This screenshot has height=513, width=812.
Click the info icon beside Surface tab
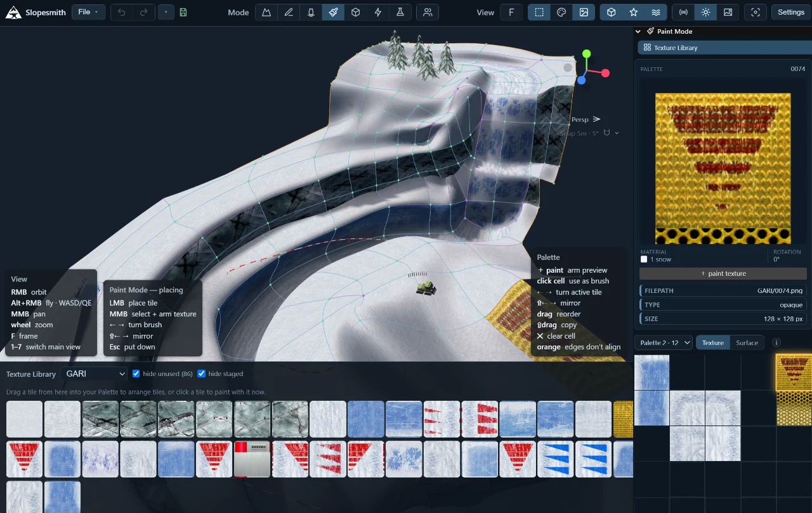click(x=776, y=342)
